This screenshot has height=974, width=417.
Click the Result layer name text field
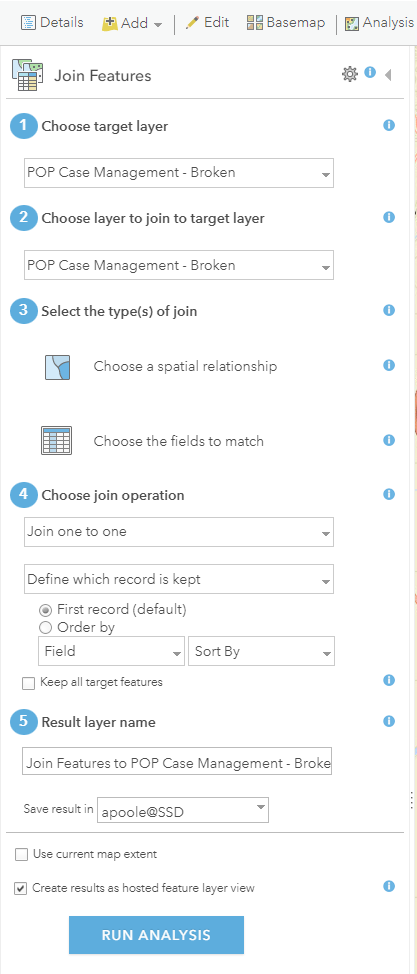(x=177, y=762)
